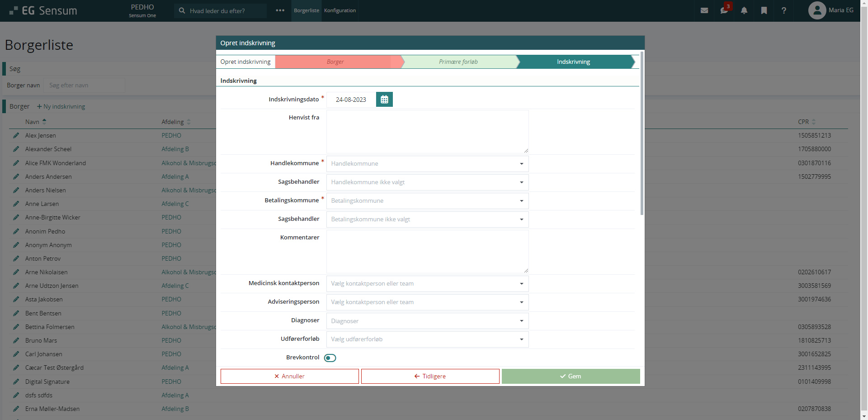Screen dimensions: 868x420
Task: Click the question mark help icon
Action: click(x=784, y=10)
